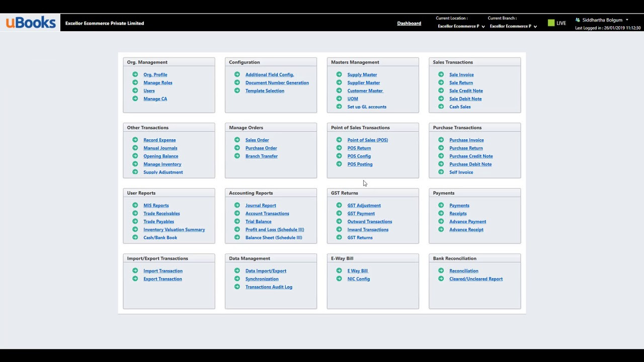The image size is (644, 362).
Task: Click the green arrow icon beside Org. Profile
Action: click(x=135, y=74)
